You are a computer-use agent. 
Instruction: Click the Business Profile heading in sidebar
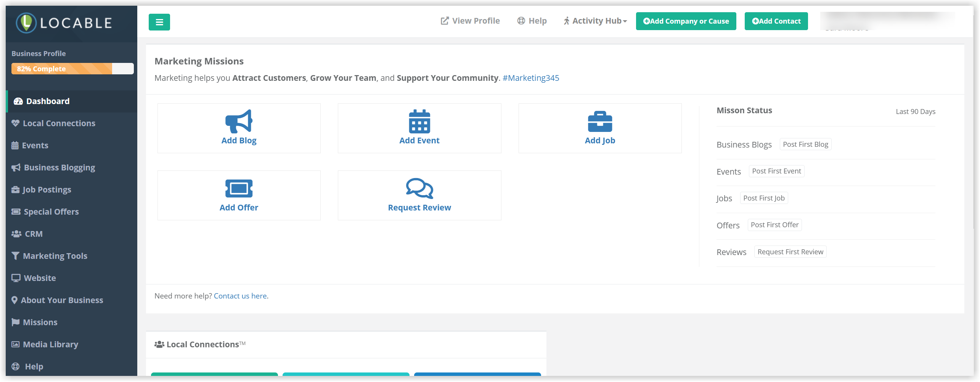pyautogui.click(x=39, y=54)
